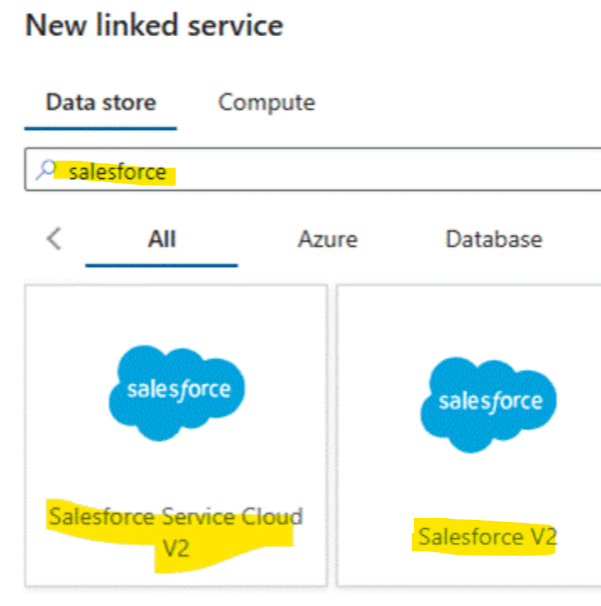Show the Database category connectors
The image size is (601, 606).
(494, 239)
